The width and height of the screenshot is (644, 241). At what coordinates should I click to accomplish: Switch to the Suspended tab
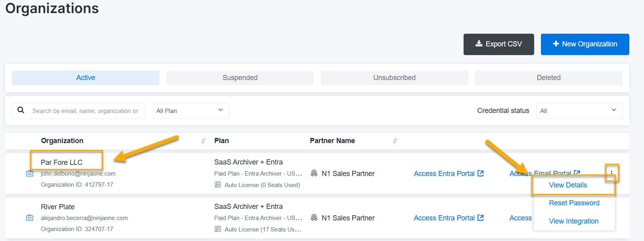coord(240,78)
